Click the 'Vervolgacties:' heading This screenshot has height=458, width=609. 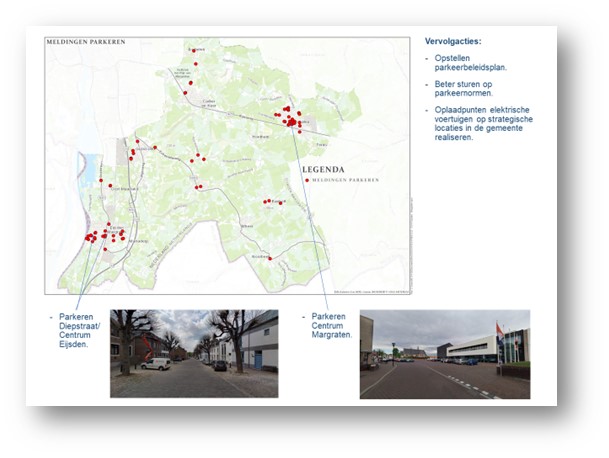click(x=453, y=41)
